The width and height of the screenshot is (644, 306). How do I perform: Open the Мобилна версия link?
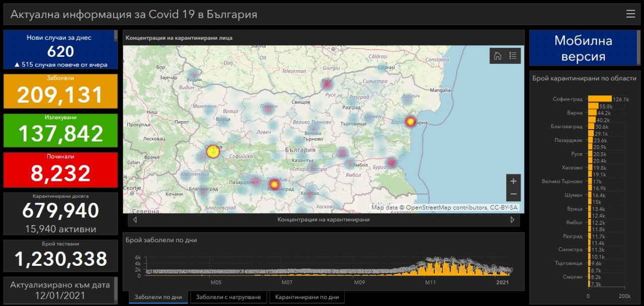(583, 48)
